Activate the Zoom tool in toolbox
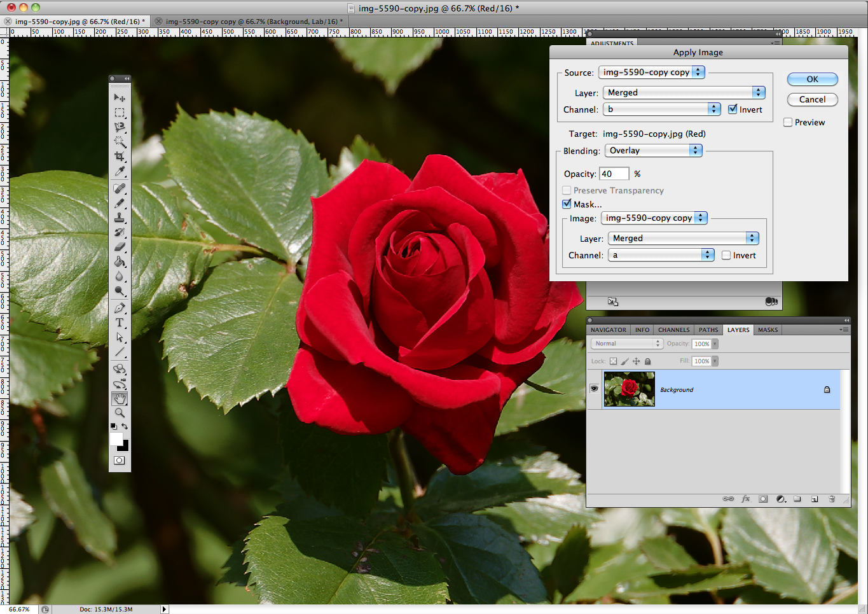 pos(120,413)
